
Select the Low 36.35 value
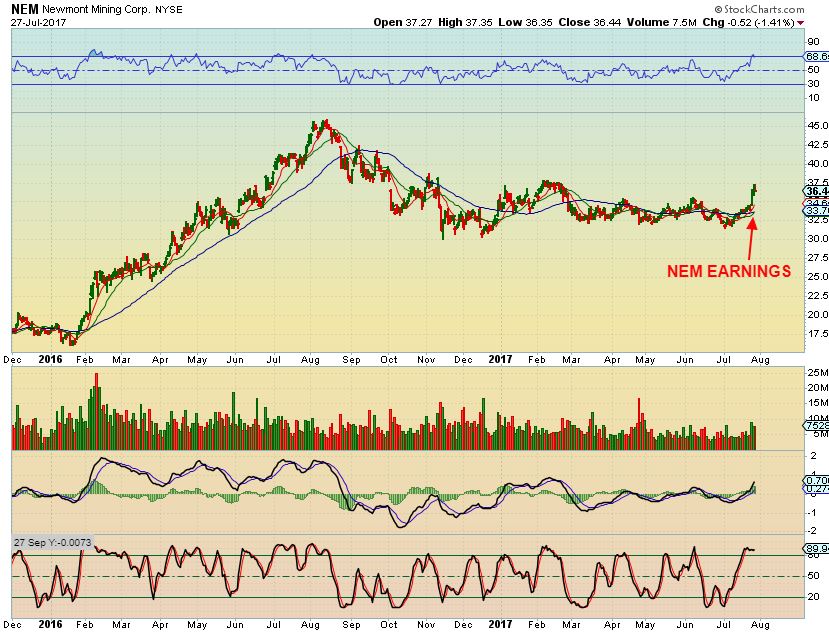coord(526,22)
